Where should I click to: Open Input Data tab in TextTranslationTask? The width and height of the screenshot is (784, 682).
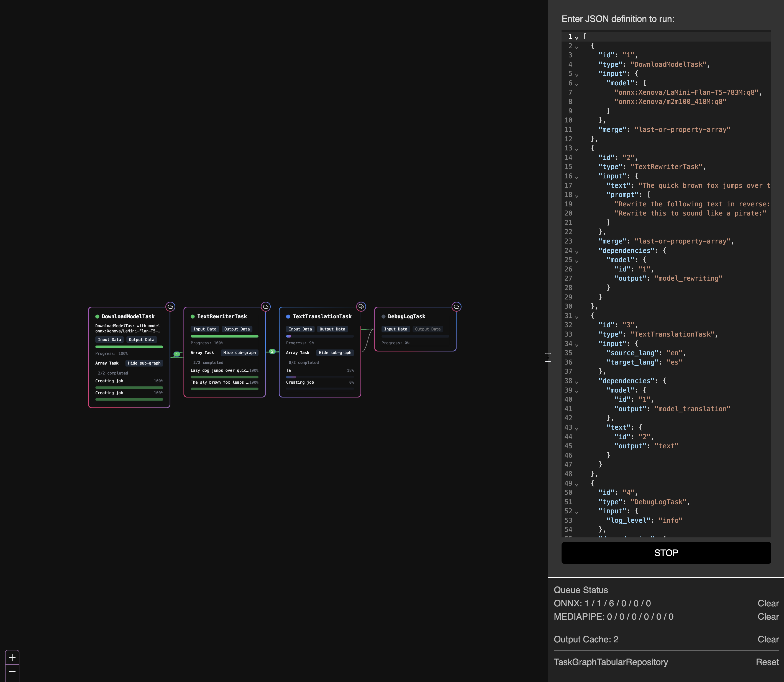(x=300, y=329)
